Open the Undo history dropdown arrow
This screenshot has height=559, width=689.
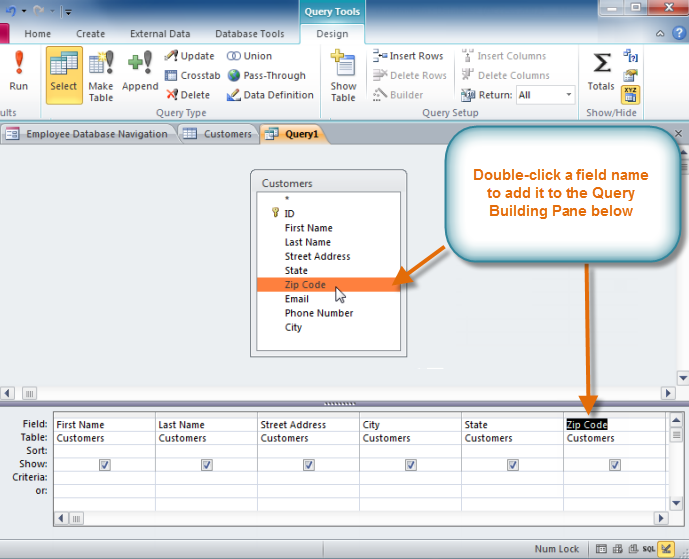click(24, 11)
